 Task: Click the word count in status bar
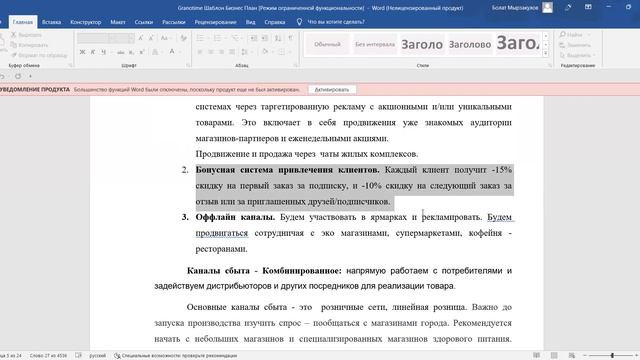tap(48, 356)
